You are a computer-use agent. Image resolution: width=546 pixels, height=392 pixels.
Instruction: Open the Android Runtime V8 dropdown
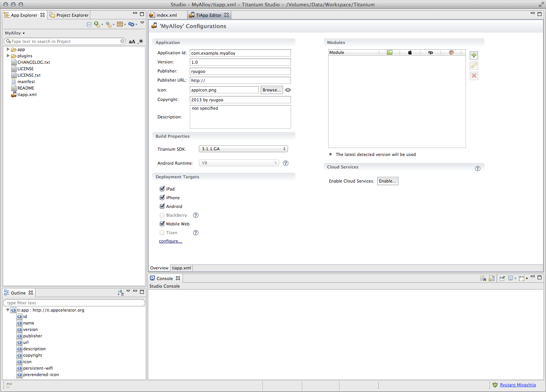[239, 163]
